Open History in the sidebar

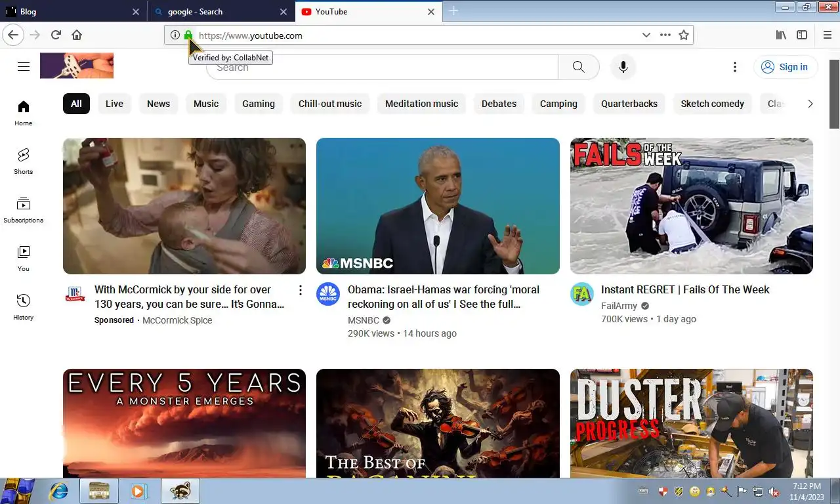[24, 307]
